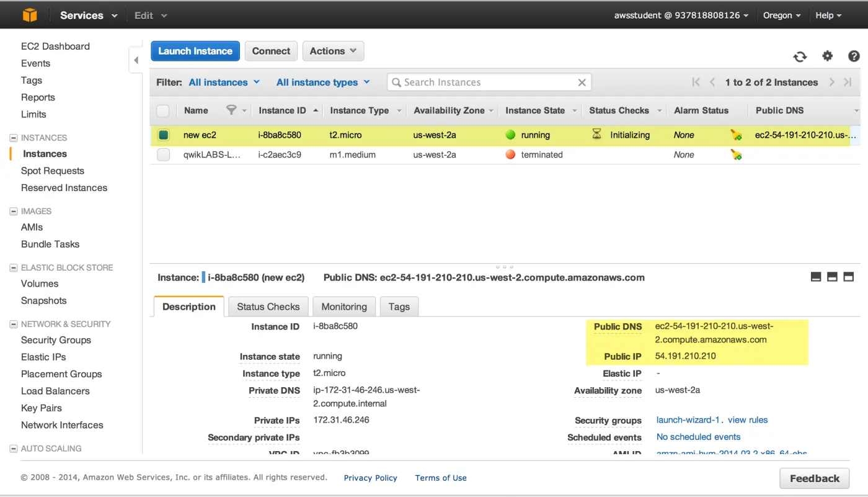Open the help question mark icon
Viewport: 868px width, 497px height.
tap(854, 56)
